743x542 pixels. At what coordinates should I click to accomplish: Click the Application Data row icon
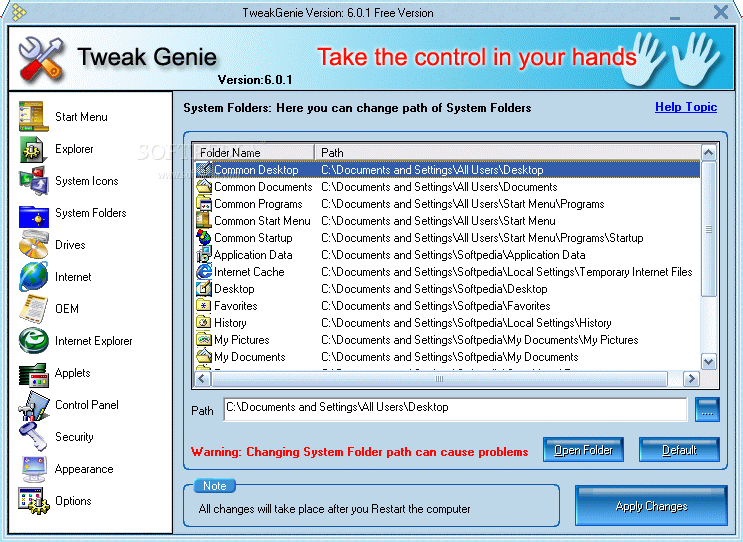tap(204, 254)
